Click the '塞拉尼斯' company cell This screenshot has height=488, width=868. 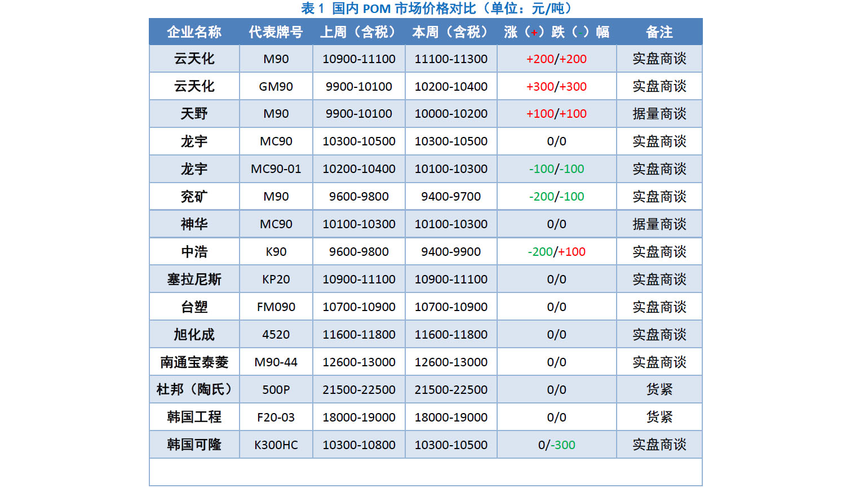point(194,280)
